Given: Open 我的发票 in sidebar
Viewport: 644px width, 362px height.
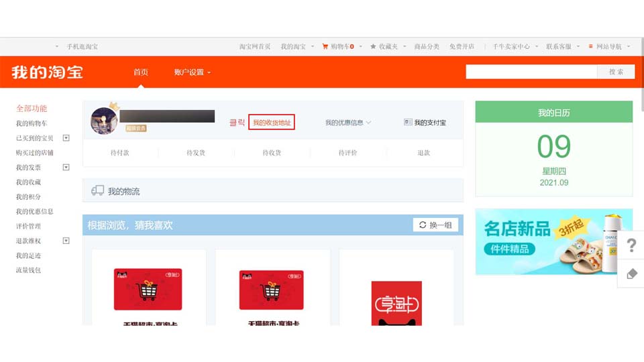Looking at the screenshot, I should pos(28,167).
